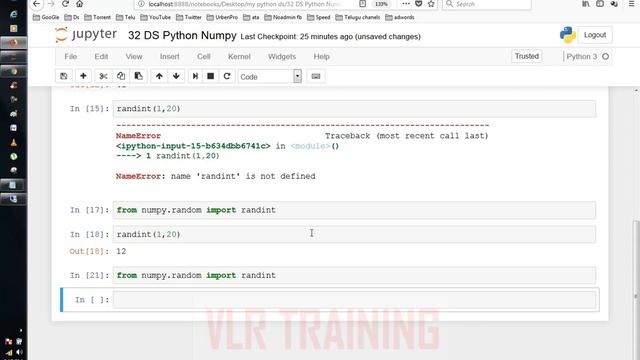The width and height of the screenshot is (640, 360).
Task: Open the View menu
Action: pos(134,57)
